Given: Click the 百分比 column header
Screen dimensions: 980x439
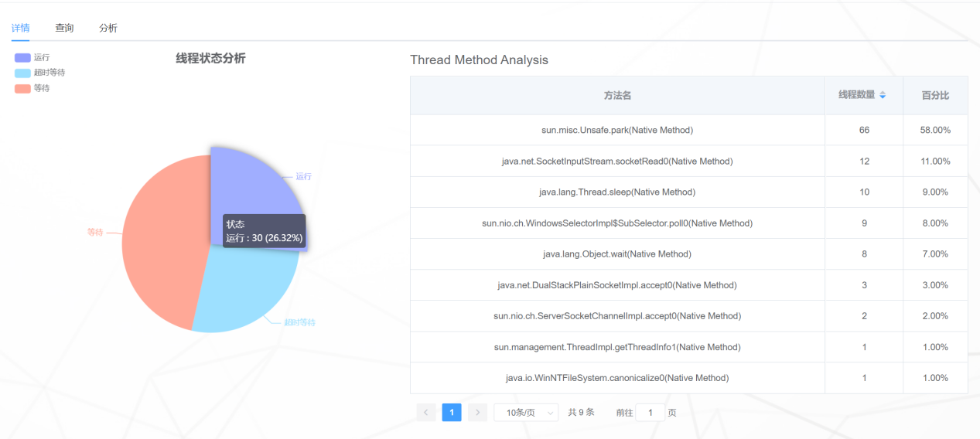Looking at the screenshot, I should click(935, 95).
